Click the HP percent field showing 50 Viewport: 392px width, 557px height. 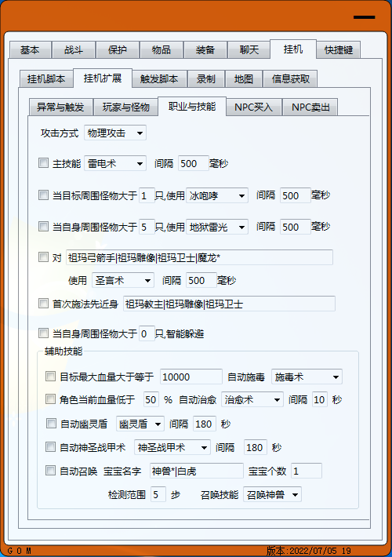(151, 399)
